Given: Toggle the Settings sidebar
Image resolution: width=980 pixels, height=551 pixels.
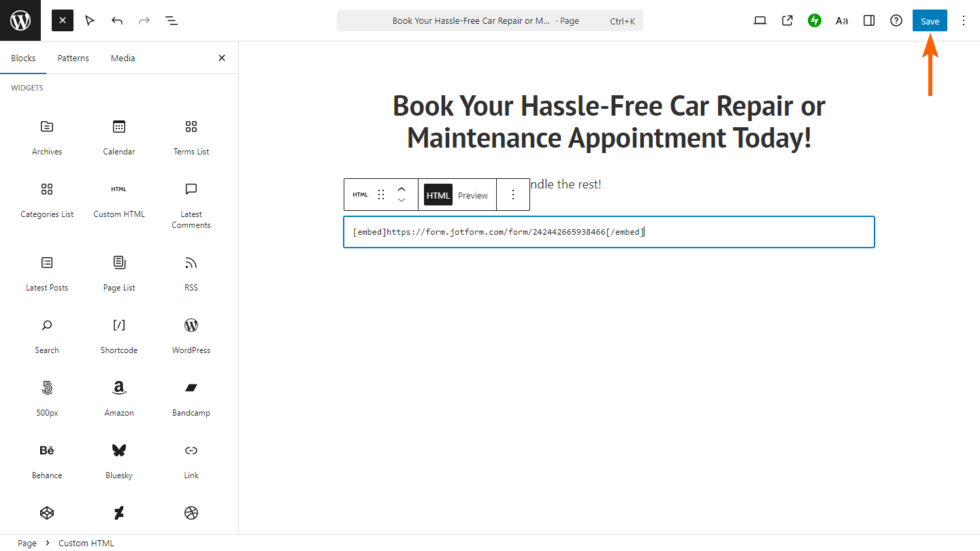Looking at the screenshot, I should (x=869, y=20).
